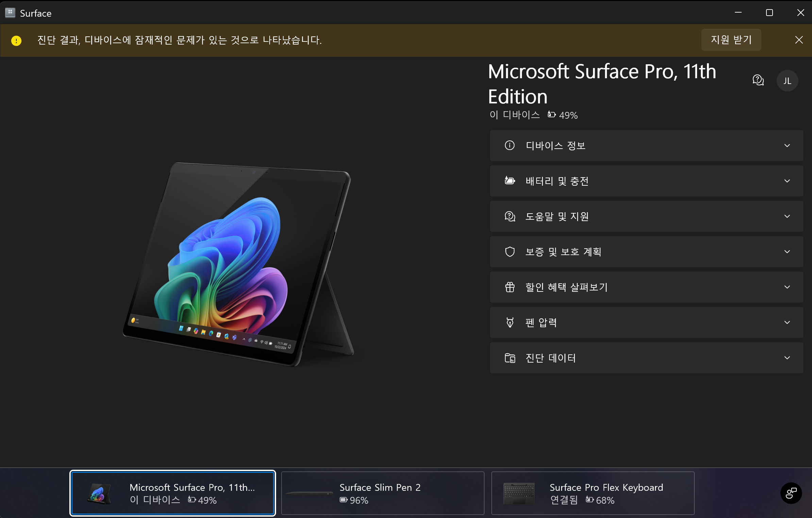This screenshot has width=812, height=518.
Task: Switch to Surface Pro Flex Keyboard tab
Action: (x=593, y=493)
